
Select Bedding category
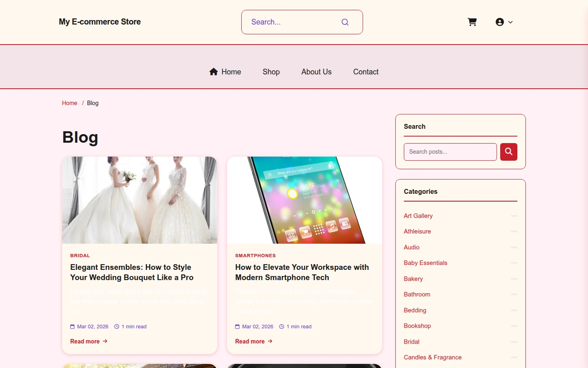click(x=415, y=310)
